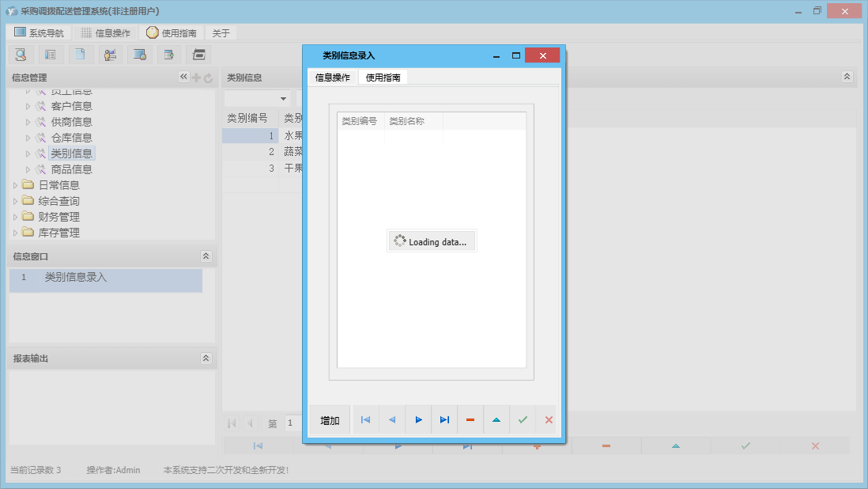The image size is (868, 489).
Task: Click 当前记录数 3 in status bar
Action: click(36, 470)
